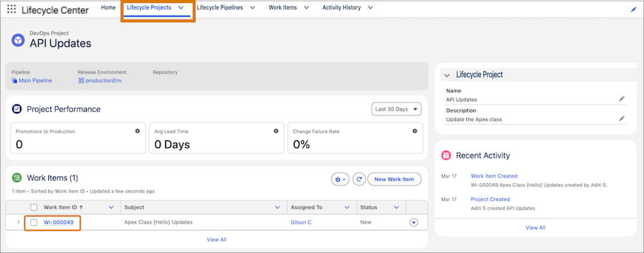Viewport: 644px width, 253px height.
Task: Click the 'API Updates' name field value
Action: tap(462, 99)
